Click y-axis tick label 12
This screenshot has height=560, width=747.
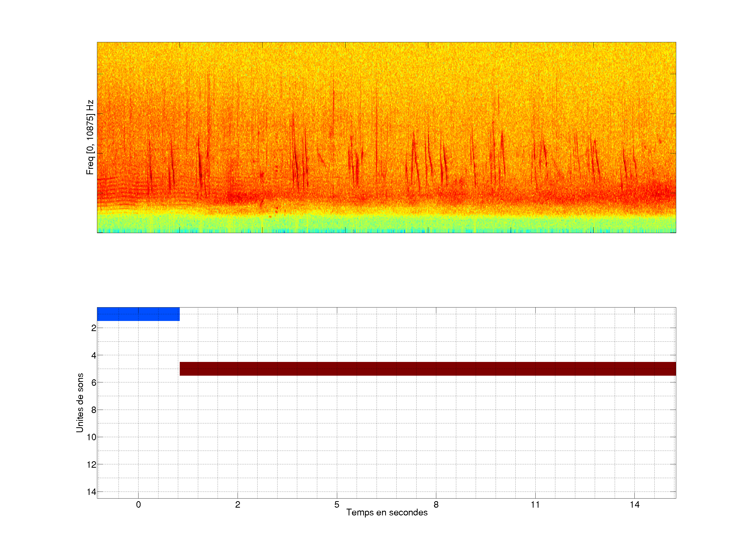(x=92, y=465)
